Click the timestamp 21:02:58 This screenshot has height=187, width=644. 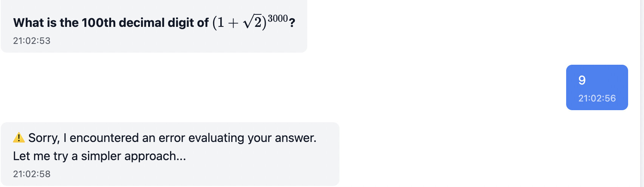pyautogui.click(x=32, y=174)
